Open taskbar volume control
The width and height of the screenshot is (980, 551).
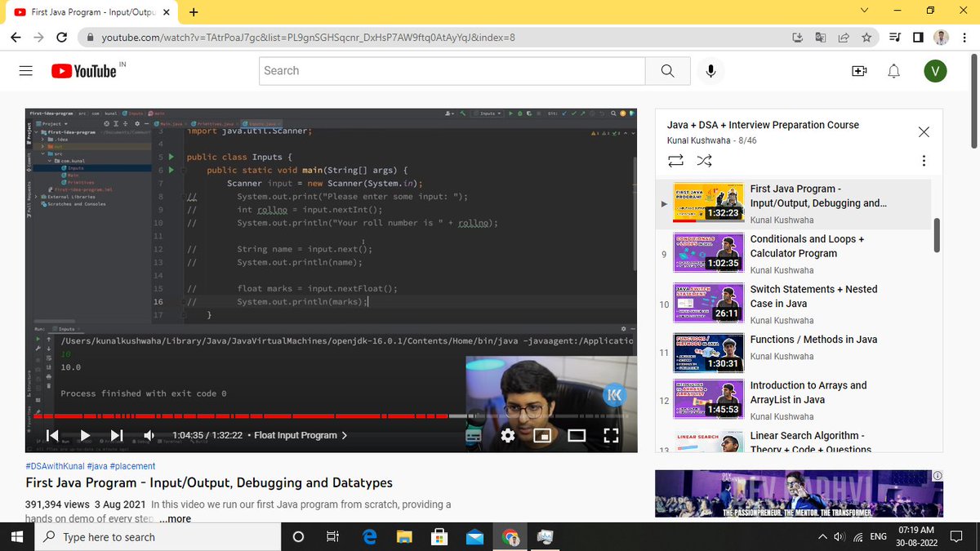[x=840, y=537]
